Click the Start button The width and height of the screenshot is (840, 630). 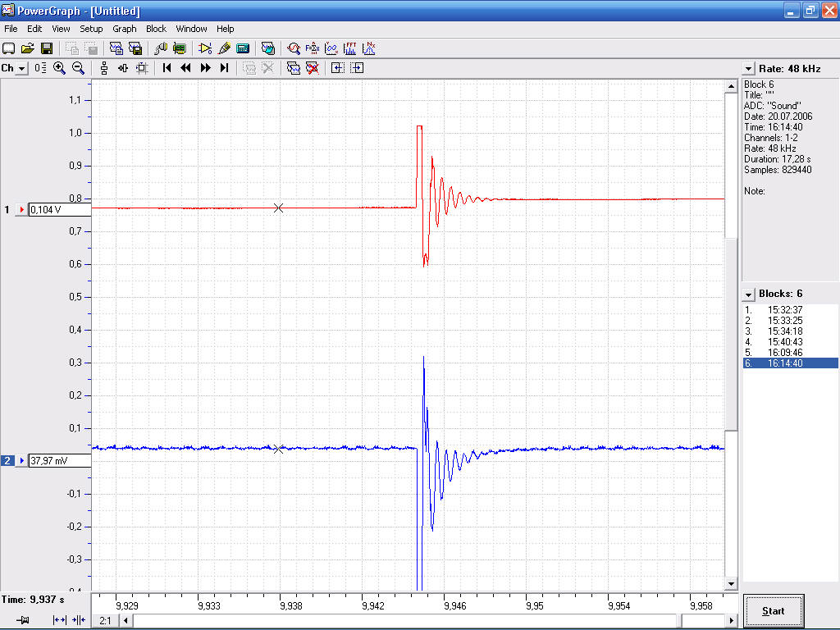click(773, 610)
